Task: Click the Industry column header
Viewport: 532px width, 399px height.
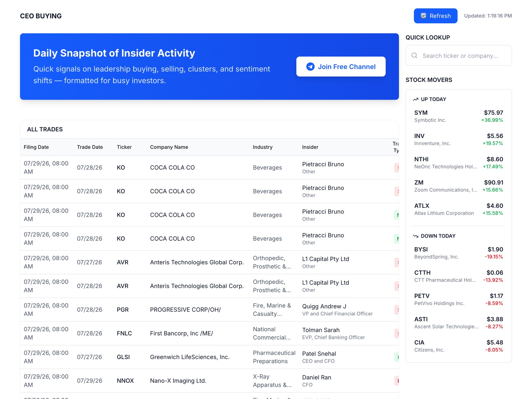Action: pos(263,147)
